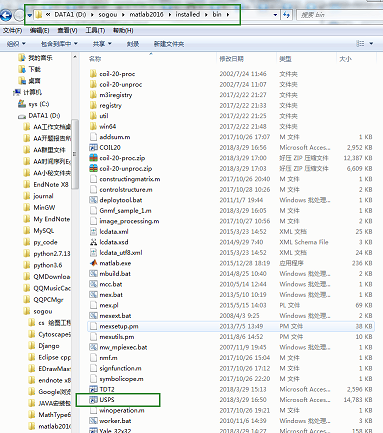Select the TDT2 Access file icon
383x433 pixels.
click(x=93, y=389)
